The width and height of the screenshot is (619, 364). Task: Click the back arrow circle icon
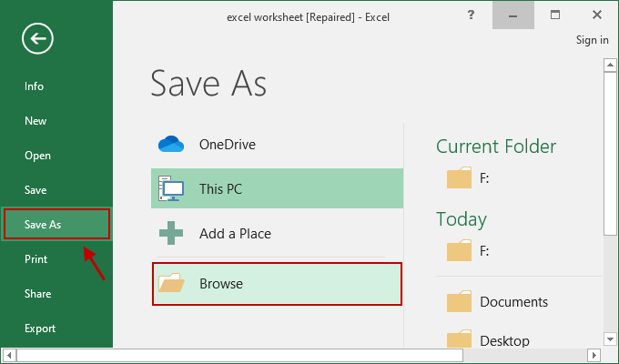point(37,39)
